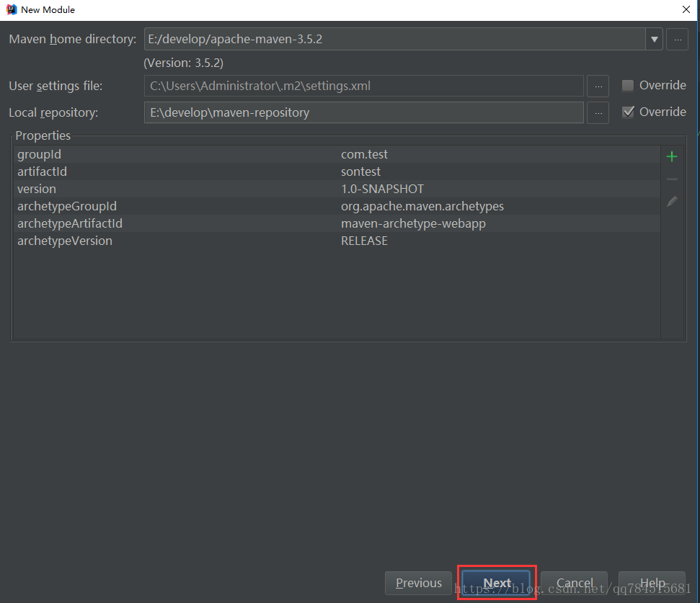Click the Next button
Screen dimensions: 700x603
coord(497,583)
